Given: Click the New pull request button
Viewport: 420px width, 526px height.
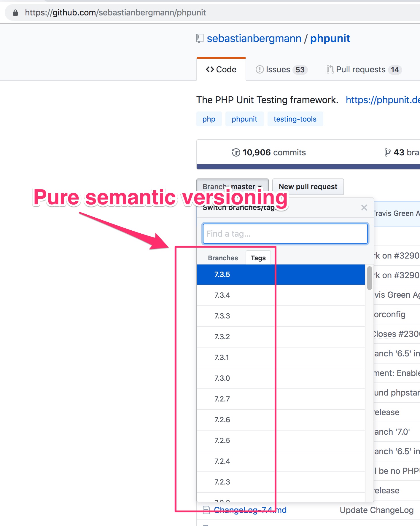Looking at the screenshot, I should tap(308, 187).
